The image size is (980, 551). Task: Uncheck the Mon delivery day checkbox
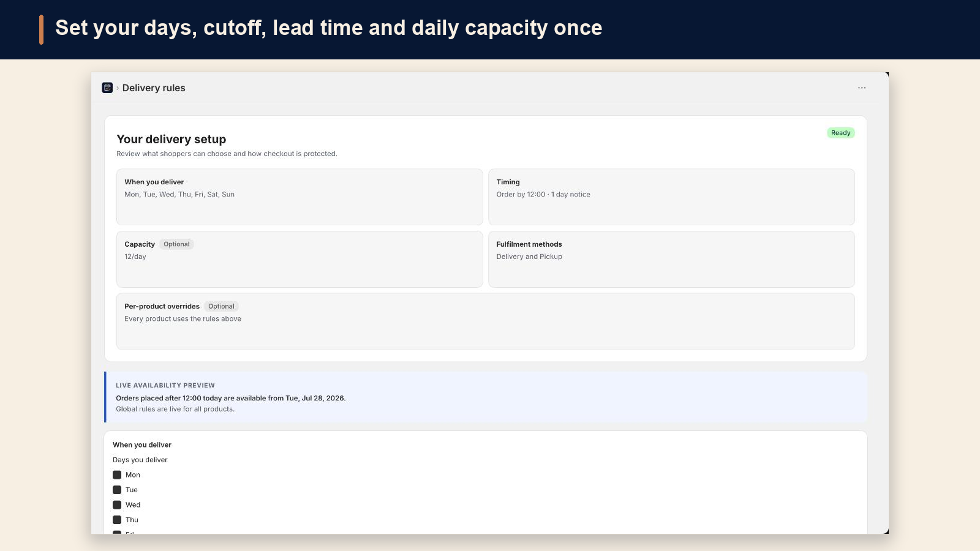point(117,475)
